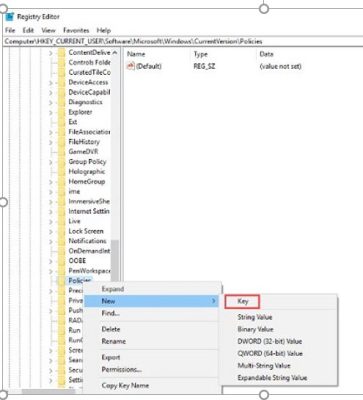Click the Group Policy folder icon
363x400 pixels.
[x=62, y=162]
